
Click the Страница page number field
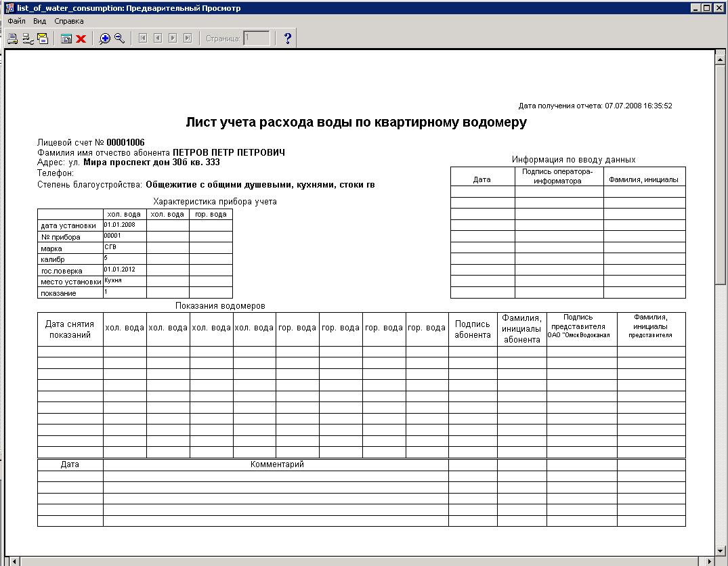tap(257, 39)
